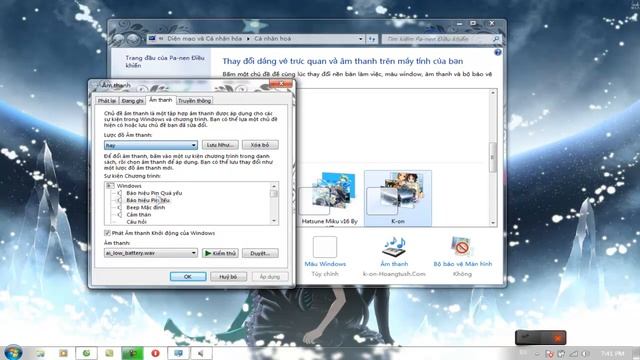The height and width of the screenshot is (360, 640).
Task: Close the Âm thanh dialog
Action: pos(281,84)
